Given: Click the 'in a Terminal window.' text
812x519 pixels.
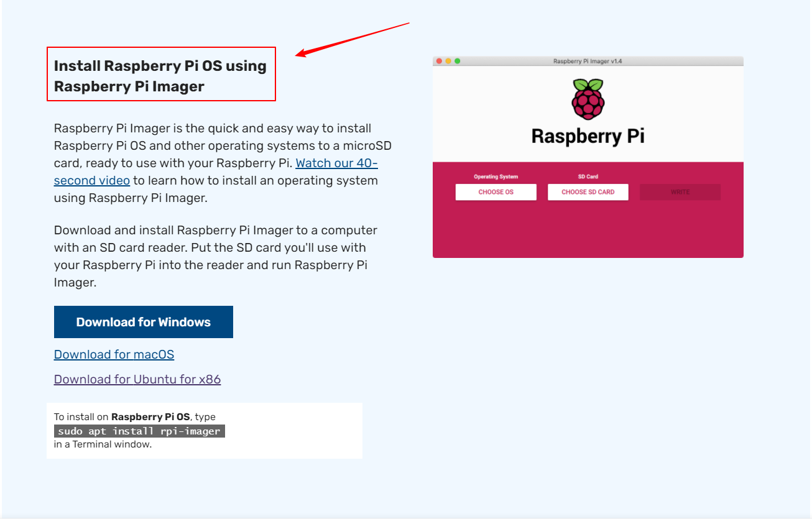Looking at the screenshot, I should coord(103,444).
